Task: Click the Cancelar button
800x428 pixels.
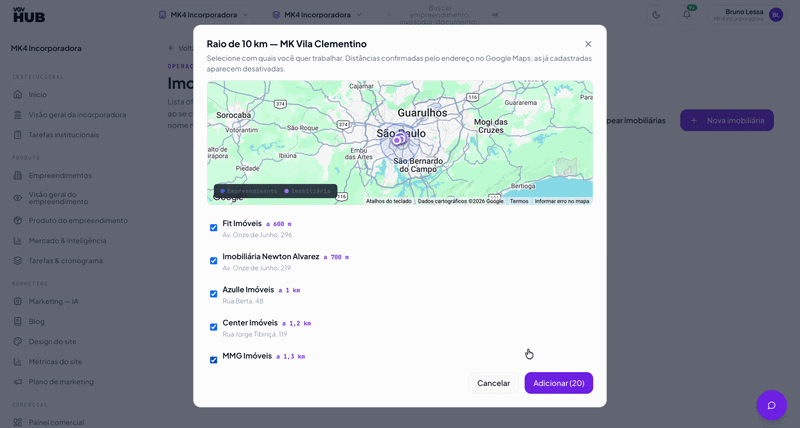Action: pyautogui.click(x=493, y=383)
